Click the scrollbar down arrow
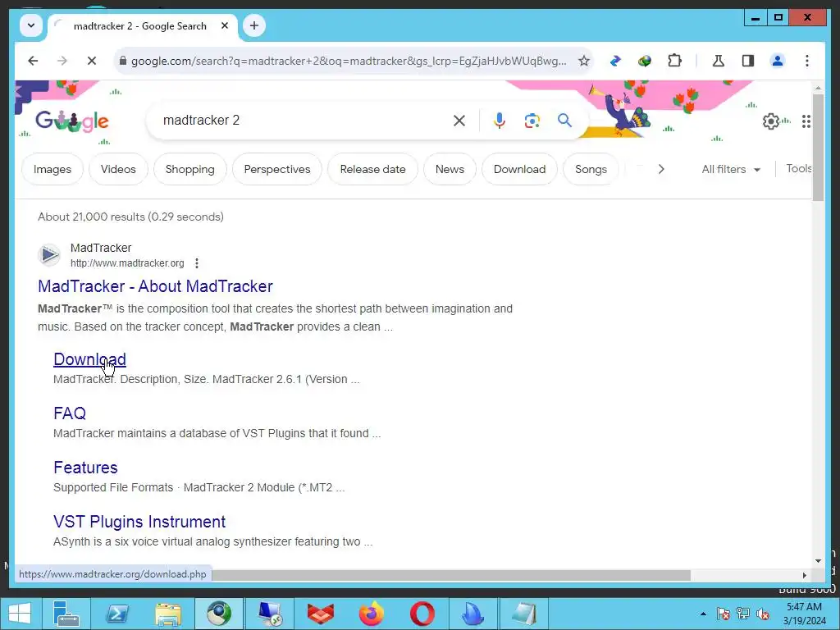The width and height of the screenshot is (840, 630). point(818,561)
